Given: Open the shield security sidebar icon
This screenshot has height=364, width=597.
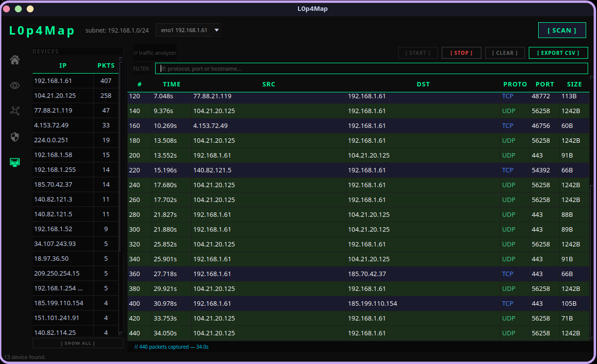Looking at the screenshot, I should click(x=15, y=136).
